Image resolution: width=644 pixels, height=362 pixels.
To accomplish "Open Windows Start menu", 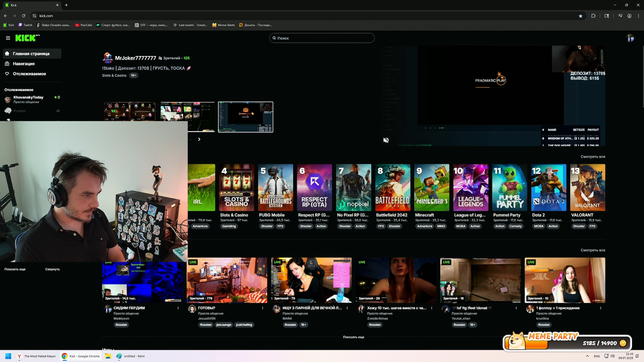I will tap(8, 356).
